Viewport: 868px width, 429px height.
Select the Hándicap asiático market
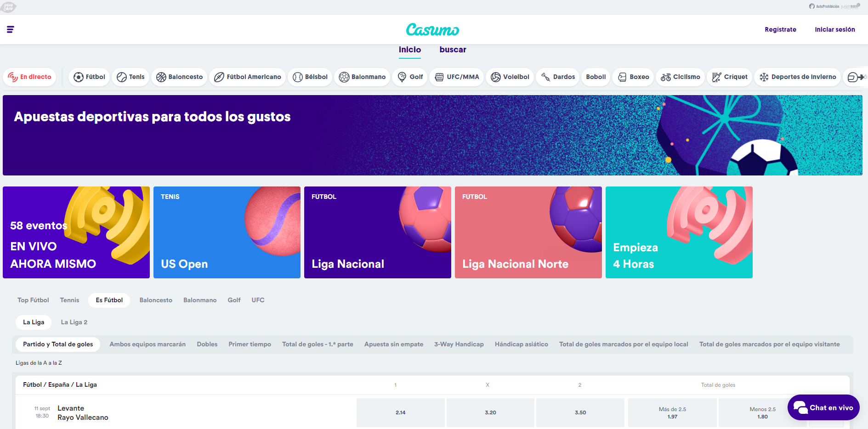pos(522,344)
